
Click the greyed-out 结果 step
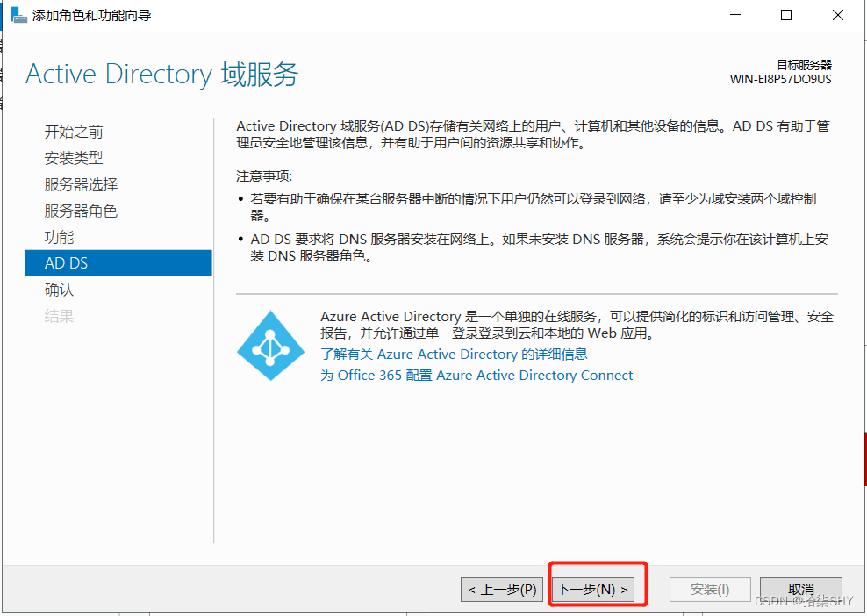(60, 316)
